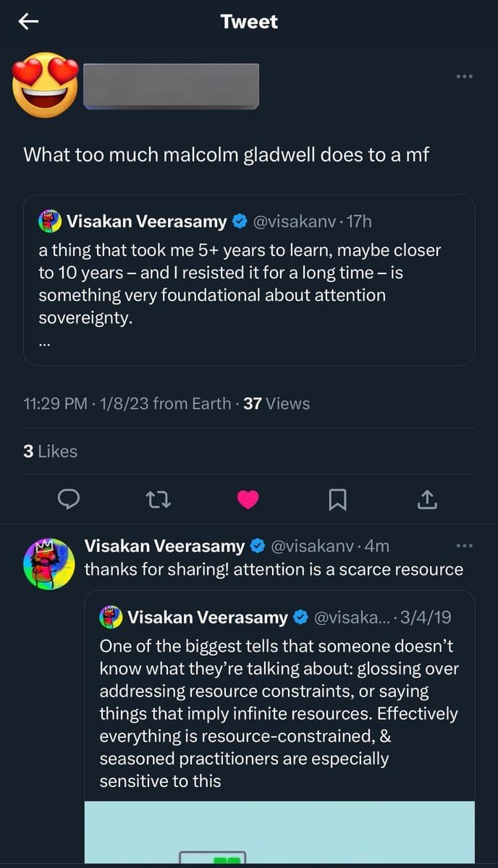Tap the small avatar in the quoted tweet
Image resolution: width=498 pixels, height=868 pixels.
tap(50, 221)
